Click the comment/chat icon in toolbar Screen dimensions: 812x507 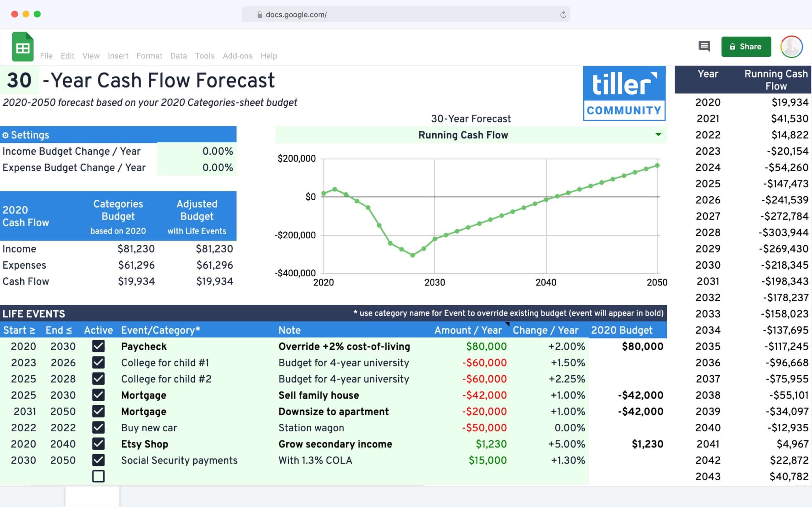pos(704,46)
